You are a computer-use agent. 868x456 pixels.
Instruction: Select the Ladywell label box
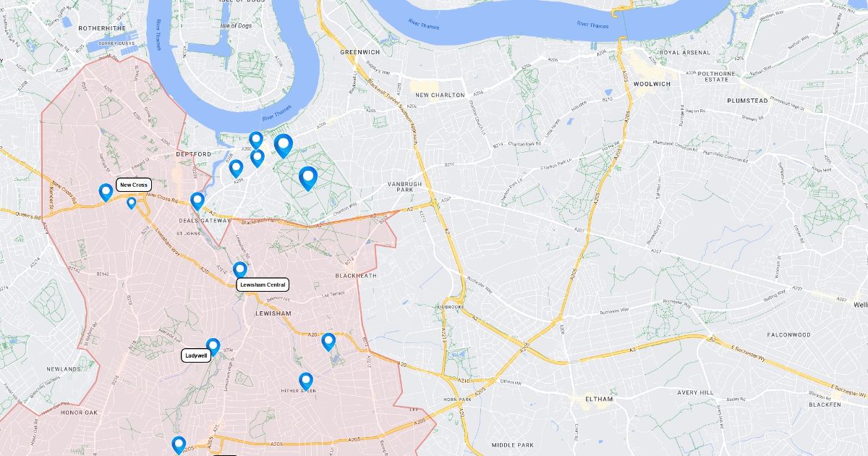coord(196,355)
